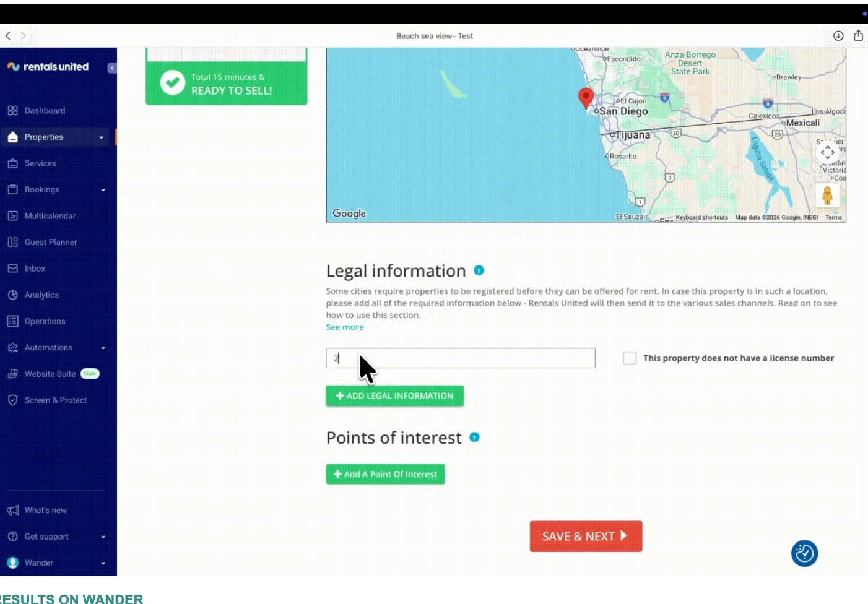Viewport: 868px width, 604px height.
Task: Open the Operations list icon
Action: (12, 321)
